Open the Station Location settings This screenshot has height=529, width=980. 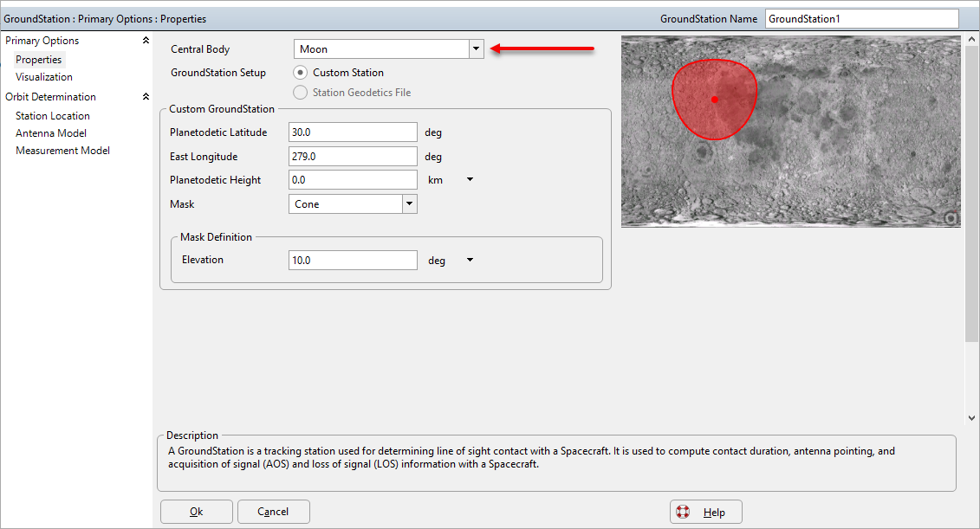point(52,115)
